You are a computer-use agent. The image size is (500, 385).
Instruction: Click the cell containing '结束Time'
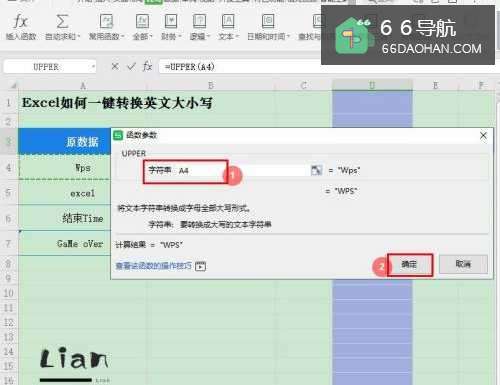pos(64,218)
